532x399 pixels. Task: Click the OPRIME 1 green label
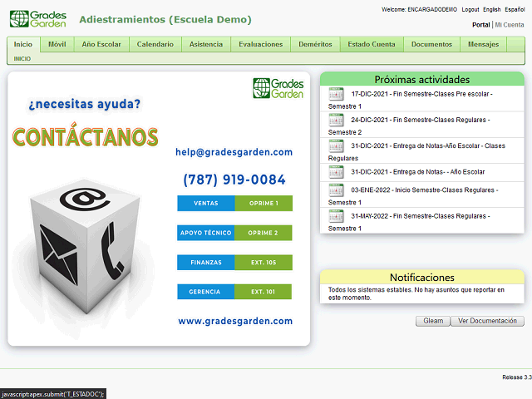(x=264, y=203)
